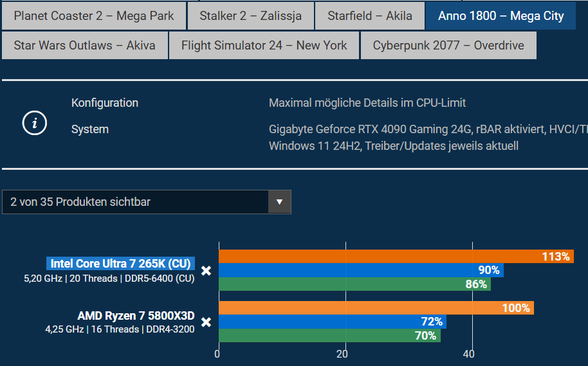Select Anno 1800 – Mega City tab
588x366 pixels.
point(501,15)
